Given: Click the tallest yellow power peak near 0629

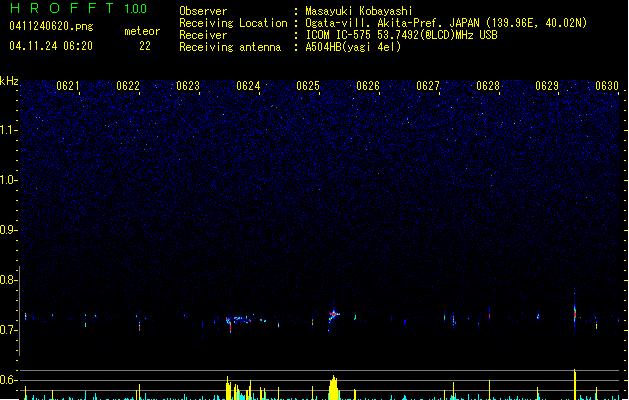Looking at the screenshot, I should (x=575, y=384).
